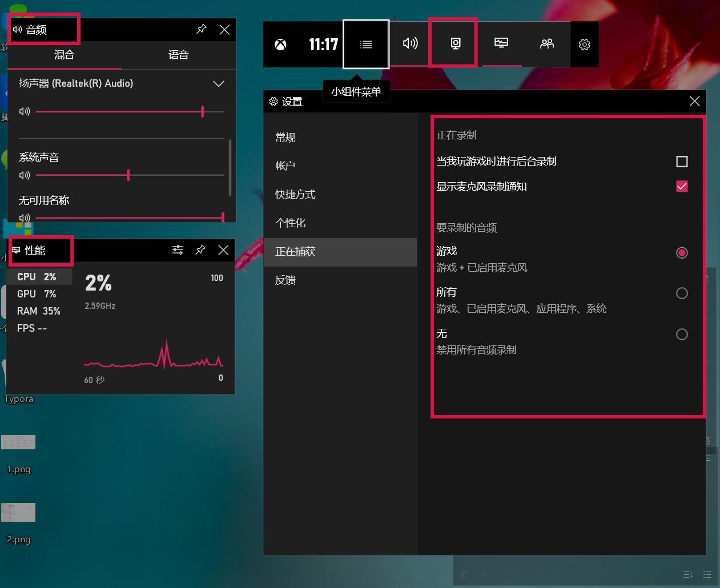Viewport: 720px width, 588px height.
Task: Pin the 音频 audio panel
Action: coord(201,29)
